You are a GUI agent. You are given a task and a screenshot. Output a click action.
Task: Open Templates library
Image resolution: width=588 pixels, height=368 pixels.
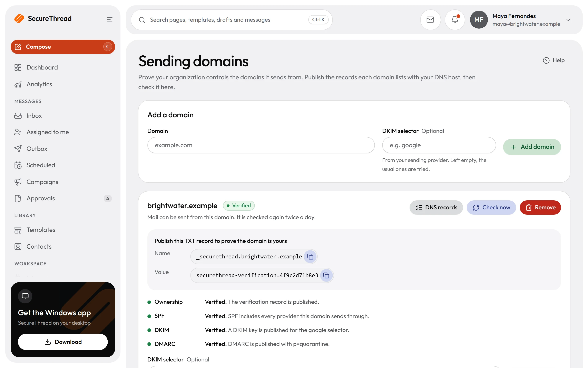[63, 230]
